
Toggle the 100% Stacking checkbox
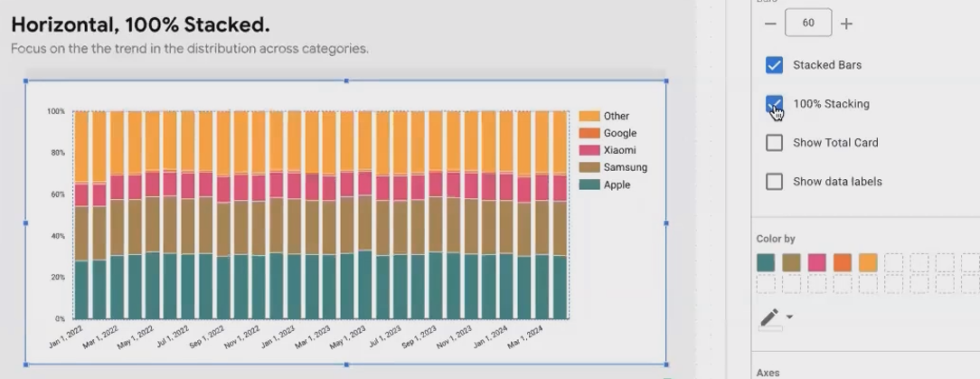tap(775, 104)
